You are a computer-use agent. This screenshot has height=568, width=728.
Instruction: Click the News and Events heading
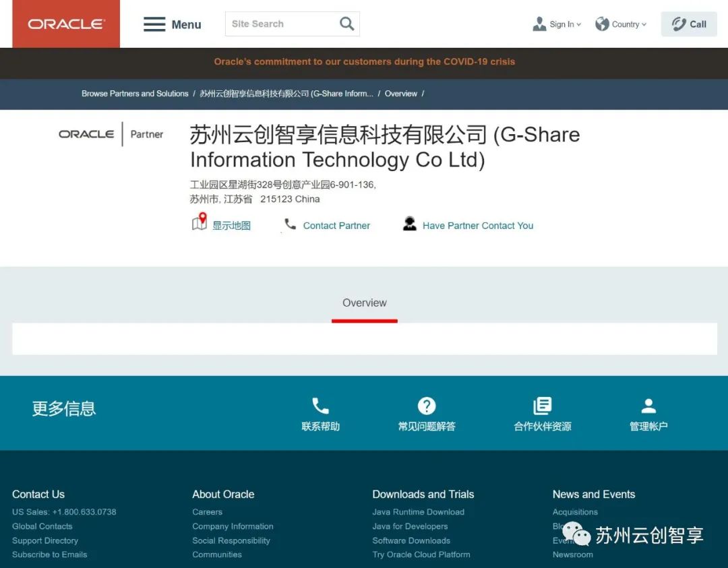pos(594,494)
